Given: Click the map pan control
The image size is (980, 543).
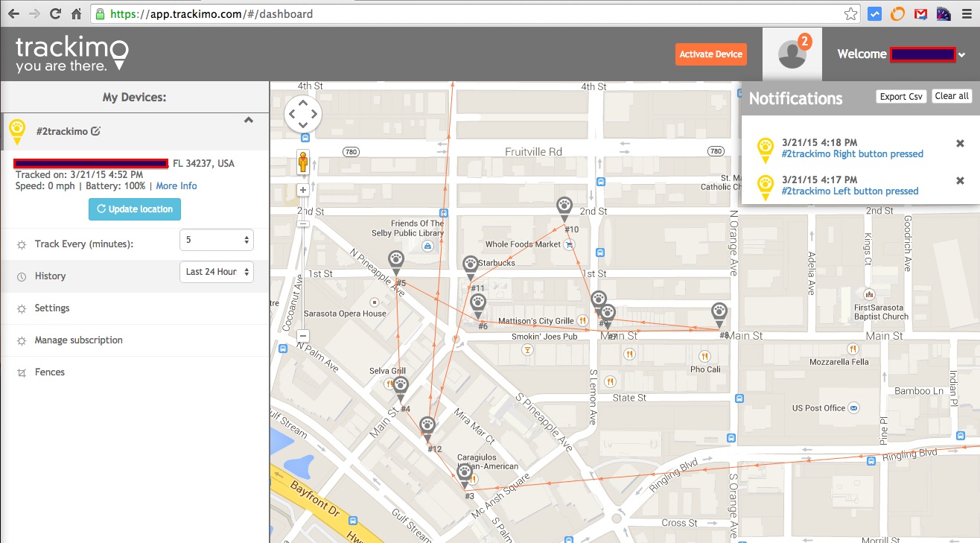Looking at the screenshot, I should [x=303, y=115].
